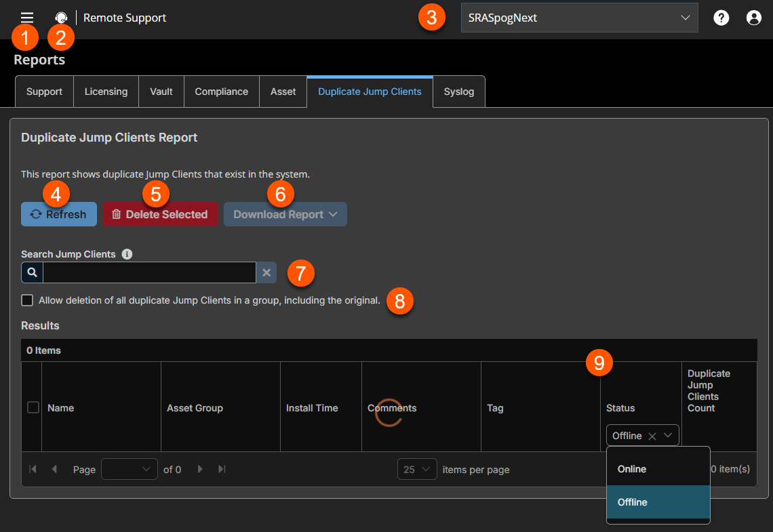Open the user account profile icon
The height and width of the screenshot is (532, 773).
(x=754, y=18)
